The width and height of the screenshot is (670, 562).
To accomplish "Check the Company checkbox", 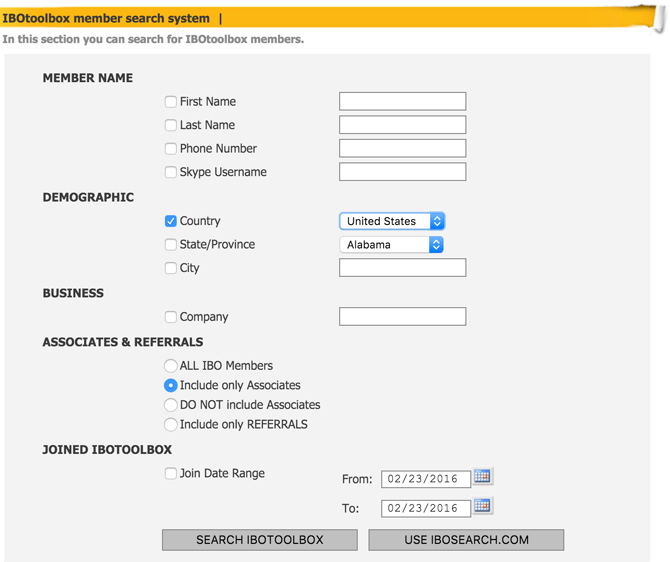I will pyautogui.click(x=170, y=317).
